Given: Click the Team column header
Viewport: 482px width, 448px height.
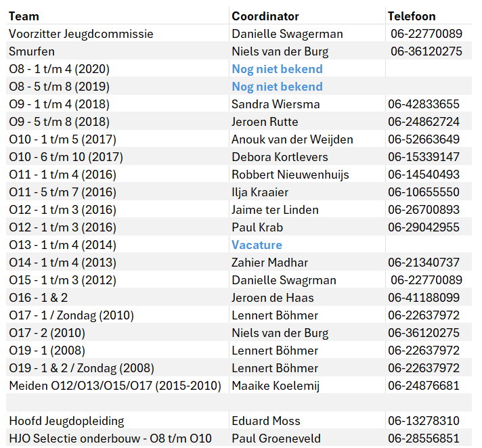Looking at the screenshot, I should point(24,16).
